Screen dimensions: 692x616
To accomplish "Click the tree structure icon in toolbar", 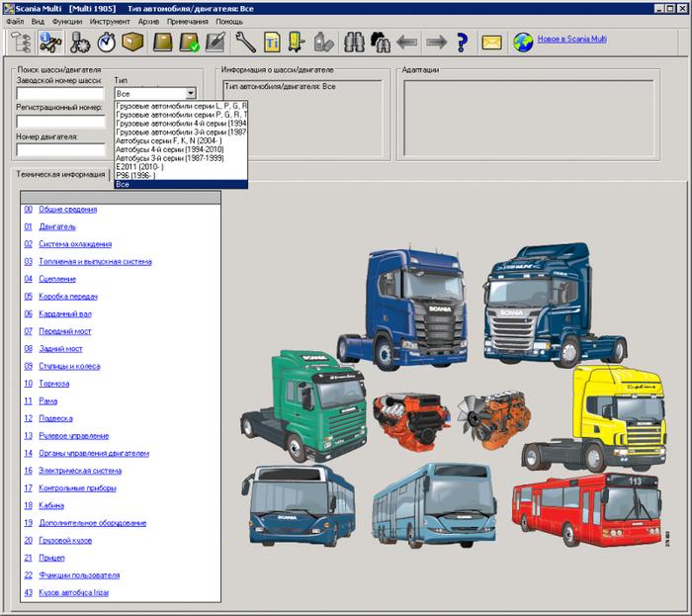I will click(x=21, y=43).
